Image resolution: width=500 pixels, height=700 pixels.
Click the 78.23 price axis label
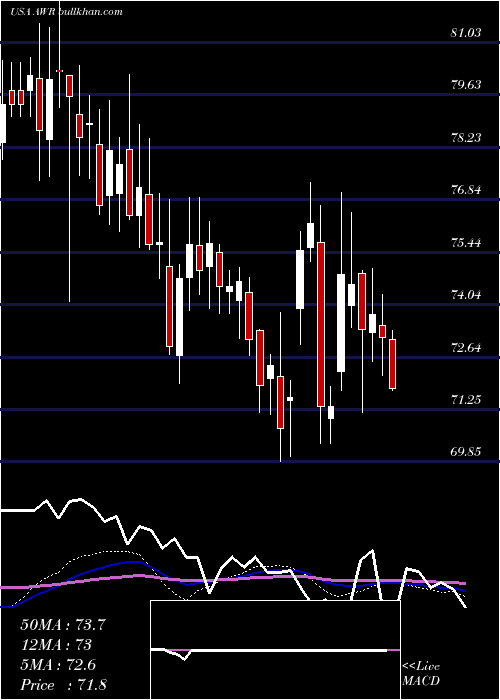coord(466,138)
